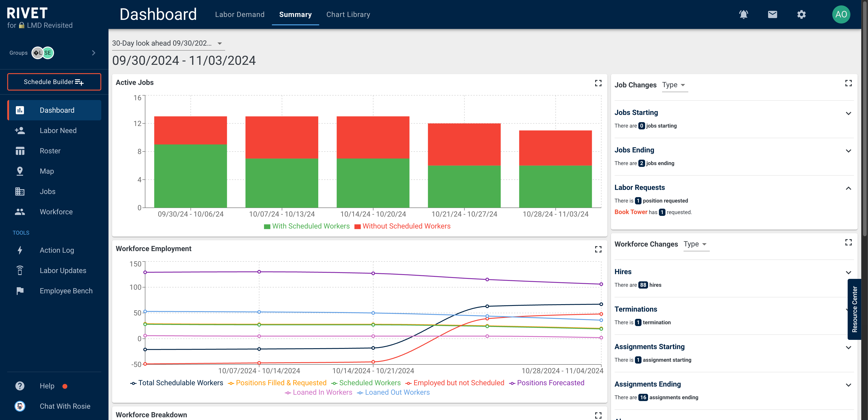Screen dimensions: 868x420
Task: Open Action Log from Tools
Action: coord(54,250)
